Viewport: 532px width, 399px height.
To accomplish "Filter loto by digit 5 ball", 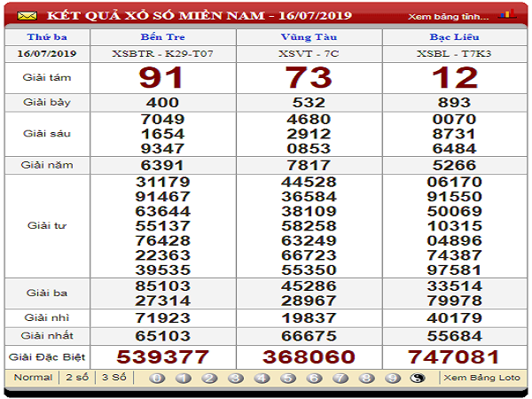I will (287, 378).
